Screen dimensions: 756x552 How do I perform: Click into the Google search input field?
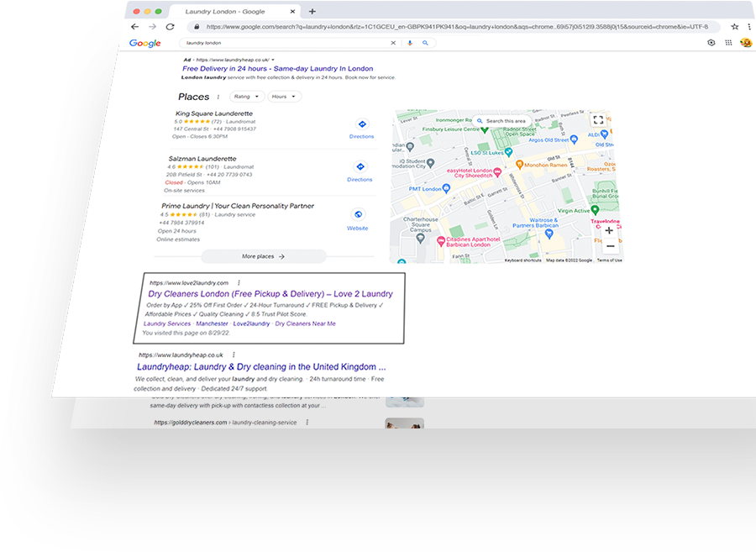[x=286, y=43]
